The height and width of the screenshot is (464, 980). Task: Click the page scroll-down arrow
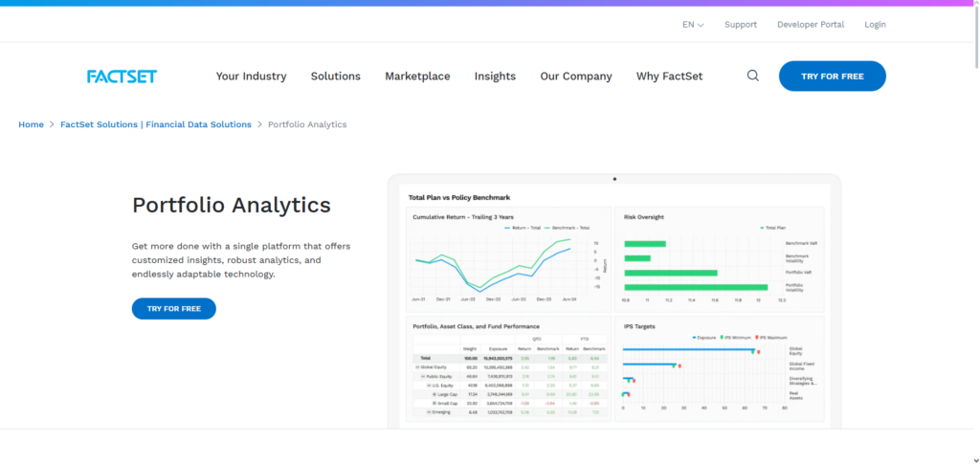(975, 459)
